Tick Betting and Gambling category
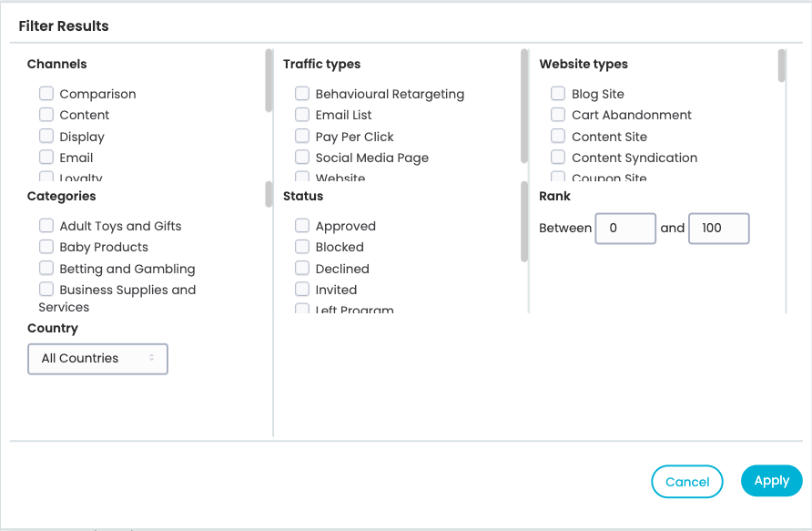This screenshot has height=531, width=812. coord(46,269)
